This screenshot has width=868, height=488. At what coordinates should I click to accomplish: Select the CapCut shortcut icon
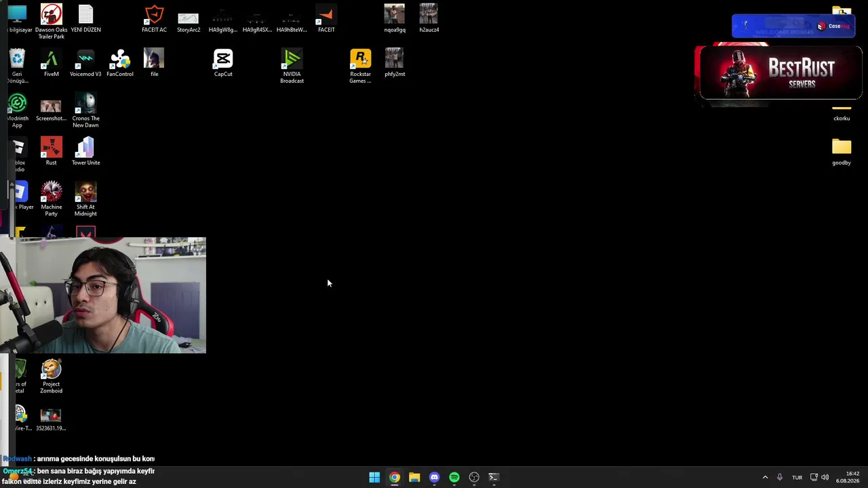pyautogui.click(x=223, y=63)
